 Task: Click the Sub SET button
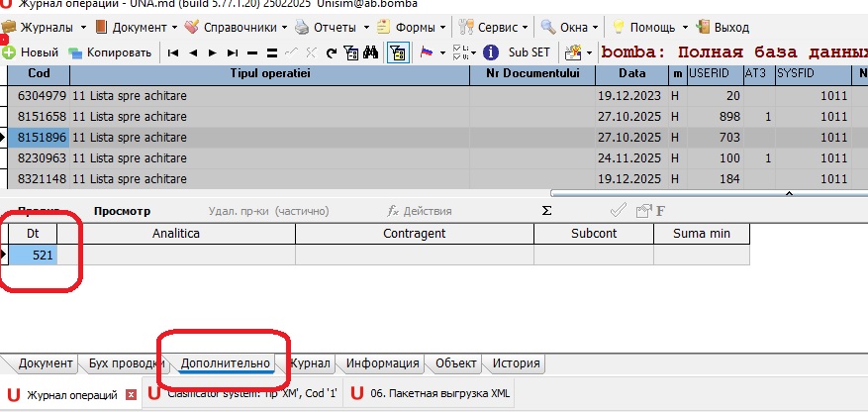pyautogui.click(x=530, y=52)
